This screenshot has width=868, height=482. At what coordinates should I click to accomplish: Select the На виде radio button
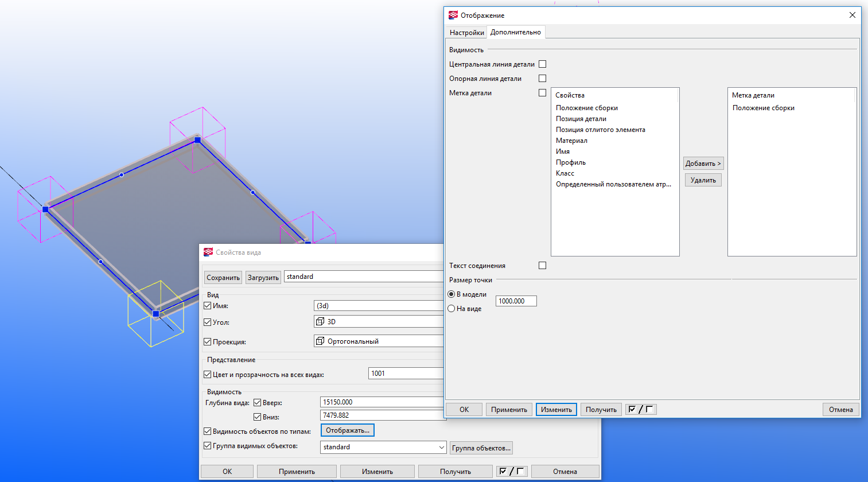click(x=451, y=309)
